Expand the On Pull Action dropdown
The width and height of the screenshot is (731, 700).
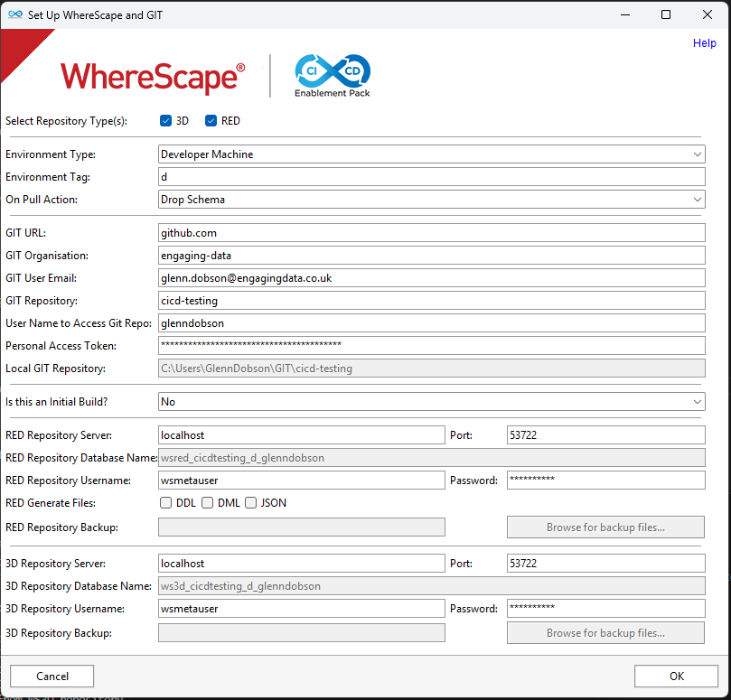431,200
